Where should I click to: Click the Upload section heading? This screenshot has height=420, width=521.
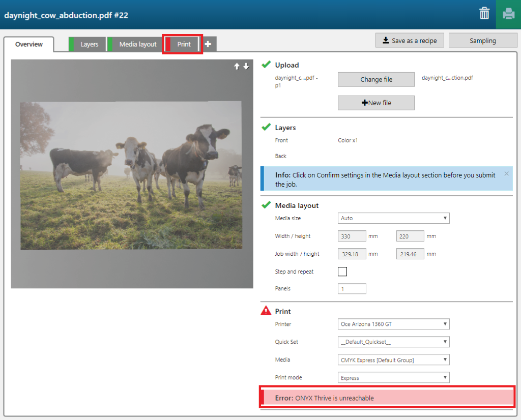pos(287,65)
